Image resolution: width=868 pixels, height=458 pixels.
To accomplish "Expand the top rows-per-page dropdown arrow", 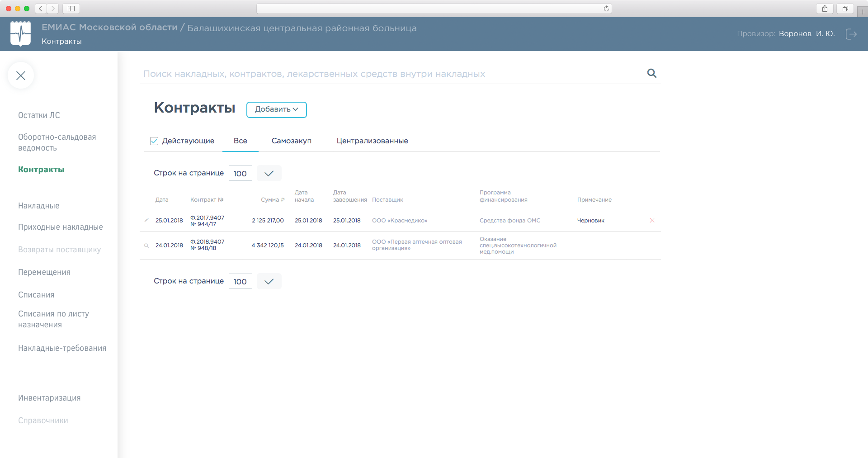I will (269, 173).
